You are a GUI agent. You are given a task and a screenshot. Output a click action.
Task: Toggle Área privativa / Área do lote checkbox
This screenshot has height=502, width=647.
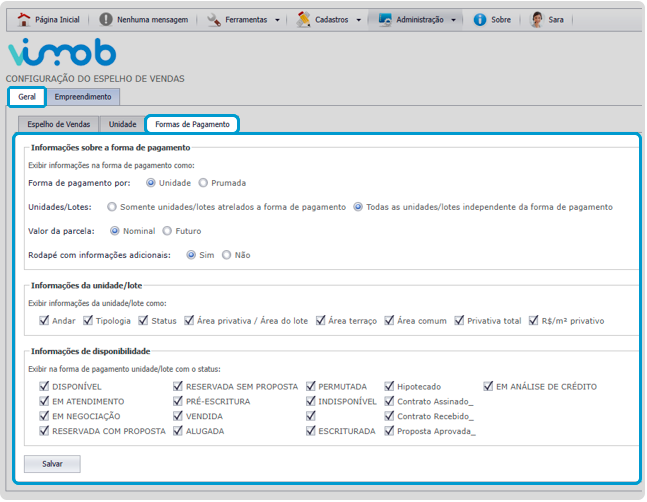click(x=189, y=320)
